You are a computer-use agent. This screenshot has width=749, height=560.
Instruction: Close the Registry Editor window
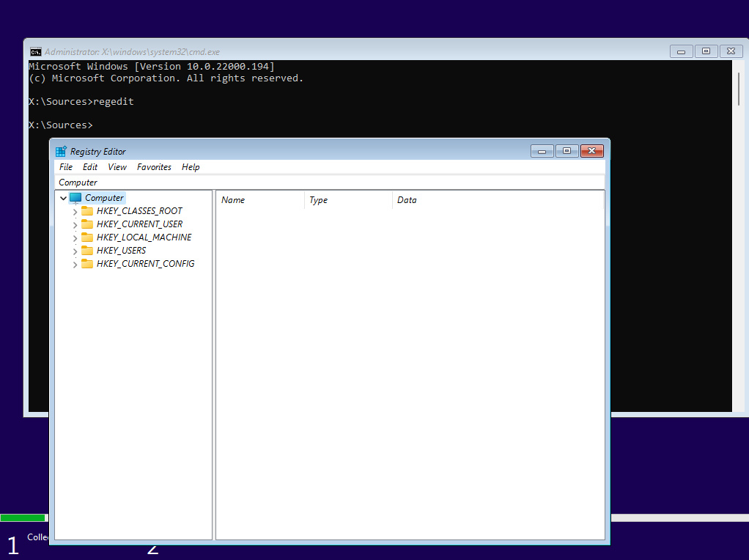tap(592, 151)
